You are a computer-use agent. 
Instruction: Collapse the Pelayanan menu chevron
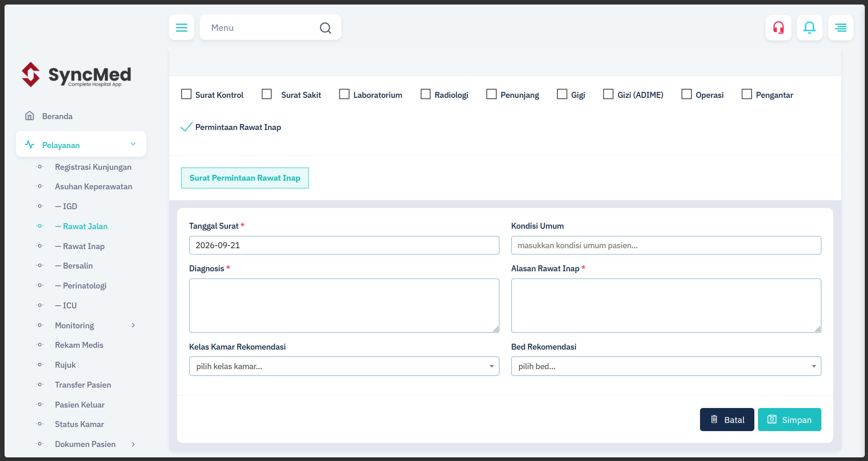pos(133,144)
